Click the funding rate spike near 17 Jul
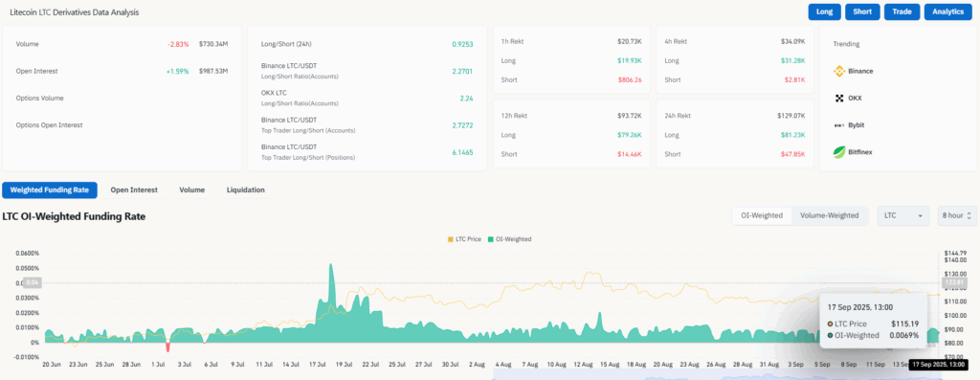Viewport: 980px width, 380px height. 330,275
